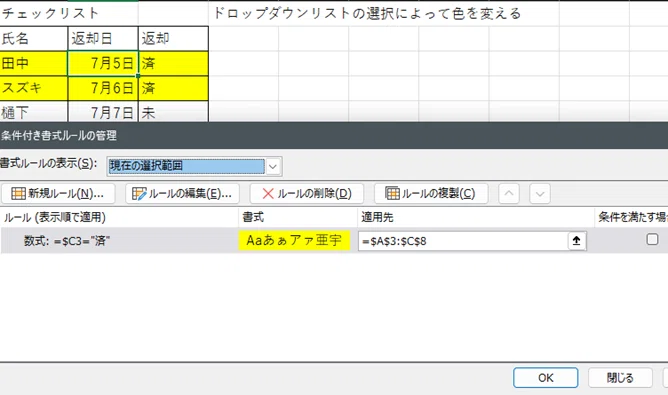Image resolution: width=668 pixels, height=395 pixels.
Task: Click the 閉じる button
Action: 620,378
